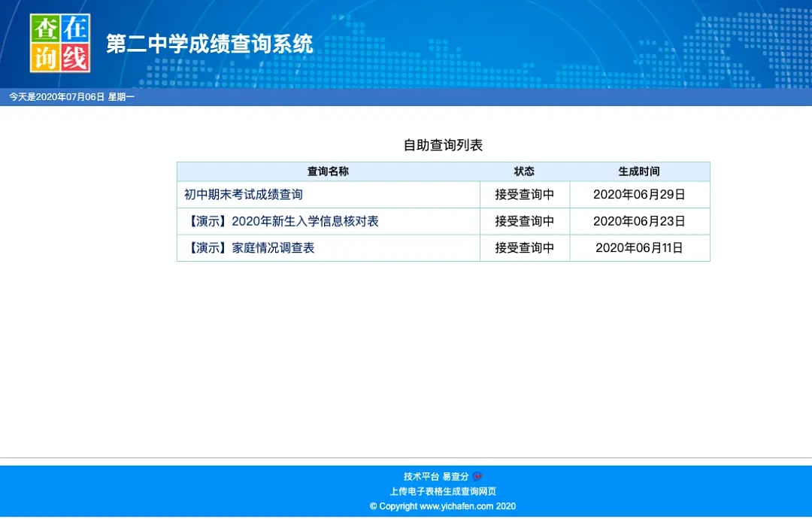Click the 查询名称 column header
This screenshot has height=519, width=812.
(329, 171)
